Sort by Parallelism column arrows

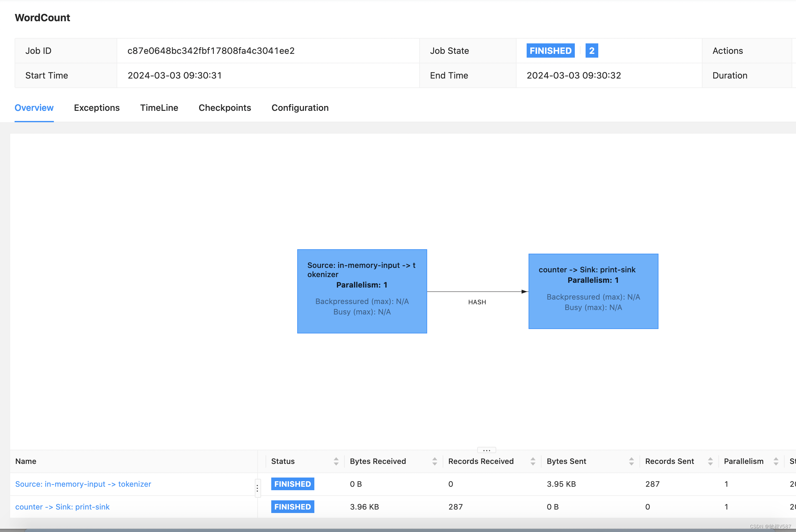click(x=776, y=461)
